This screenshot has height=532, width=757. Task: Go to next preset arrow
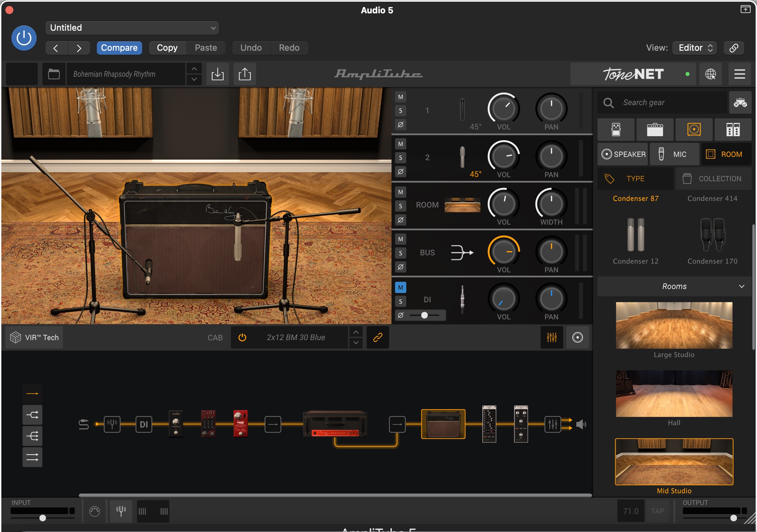pos(79,48)
